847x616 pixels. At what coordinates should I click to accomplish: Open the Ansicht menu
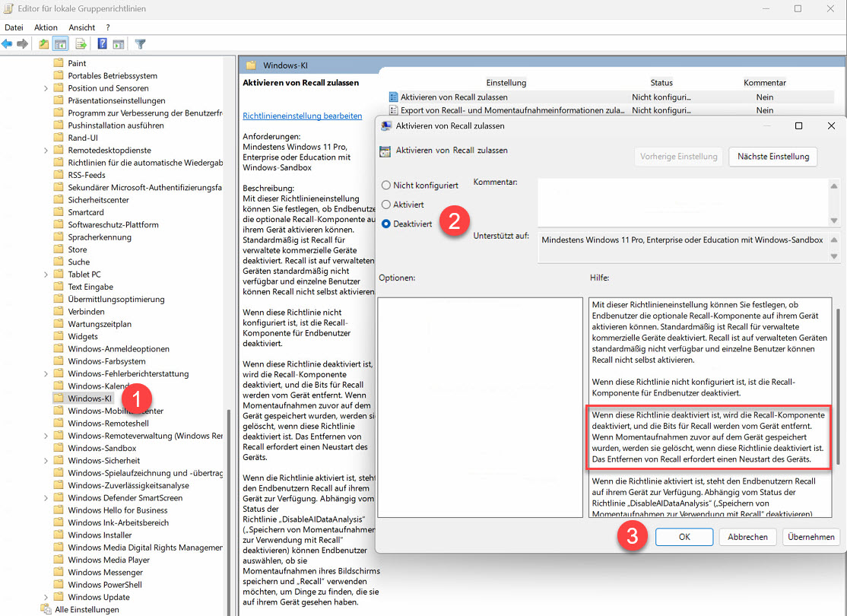click(x=82, y=27)
